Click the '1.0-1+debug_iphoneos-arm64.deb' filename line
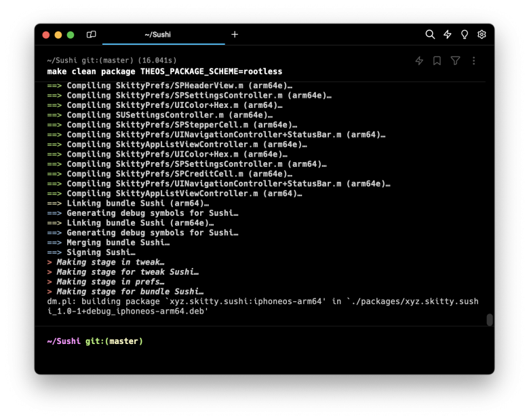This screenshot has height=420, width=529. (x=128, y=311)
